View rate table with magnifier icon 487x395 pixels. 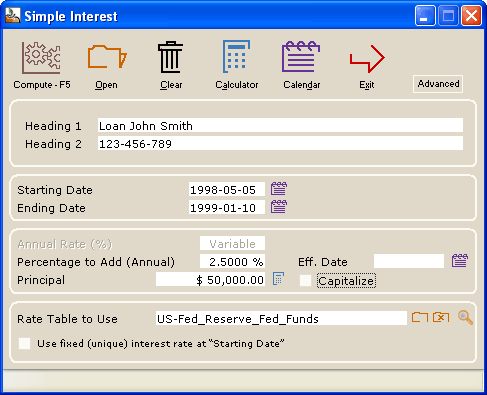point(465,317)
